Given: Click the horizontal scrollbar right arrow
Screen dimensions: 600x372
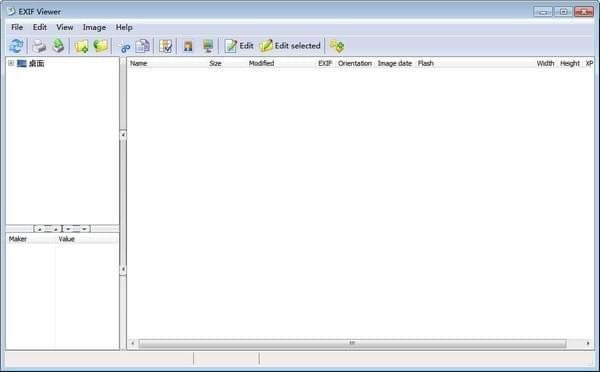Looking at the screenshot, I should [x=588, y=343].
